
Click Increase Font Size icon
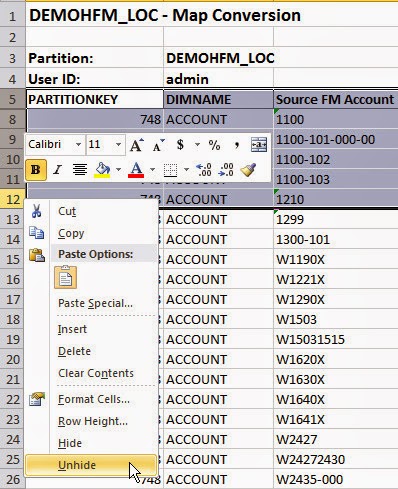[x=137, y=145]
